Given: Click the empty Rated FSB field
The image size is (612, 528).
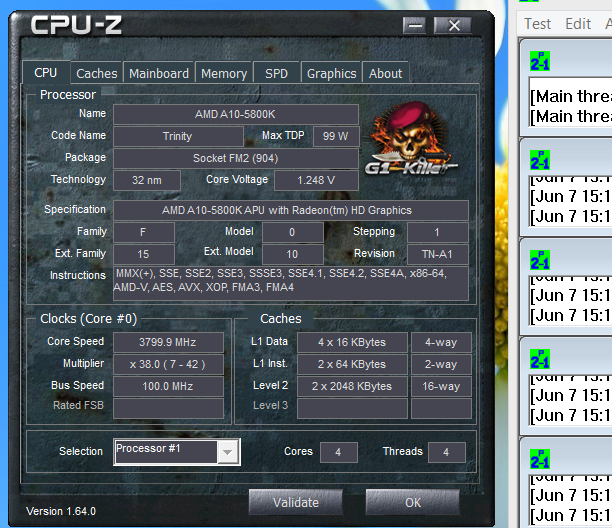Looking at the screenshot, I should [168, 408].
